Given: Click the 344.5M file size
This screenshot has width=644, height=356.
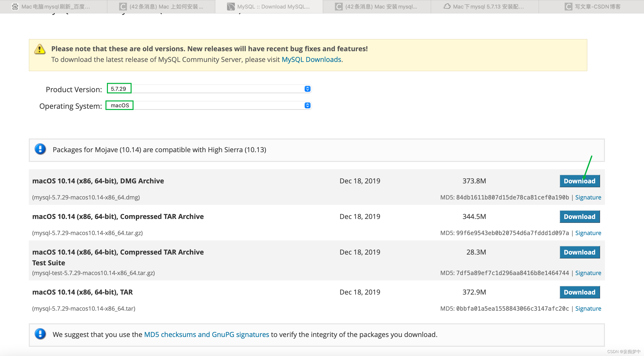Looking at the screenshot, I should pyautogui.click(x=474, y=217).
